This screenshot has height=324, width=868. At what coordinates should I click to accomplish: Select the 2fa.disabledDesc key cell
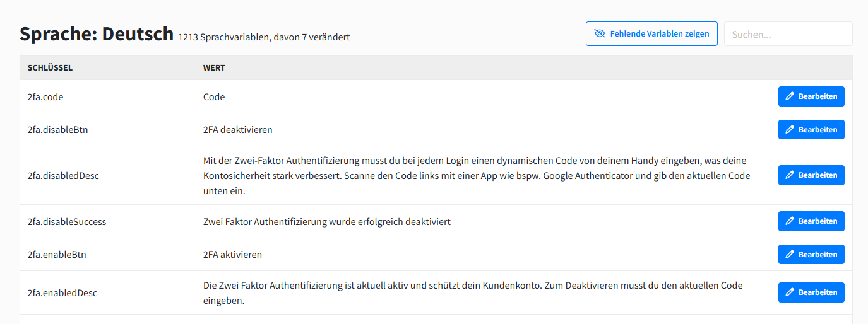63,176
